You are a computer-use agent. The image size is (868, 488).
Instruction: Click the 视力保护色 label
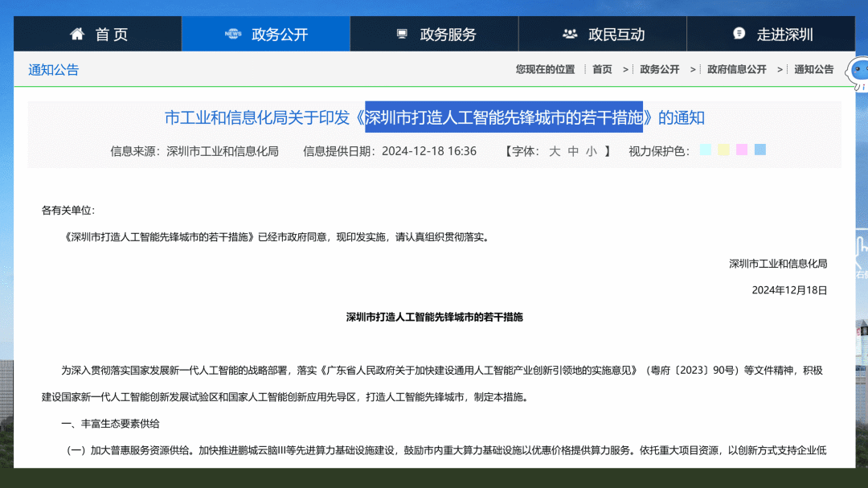[x=659, y=151]
